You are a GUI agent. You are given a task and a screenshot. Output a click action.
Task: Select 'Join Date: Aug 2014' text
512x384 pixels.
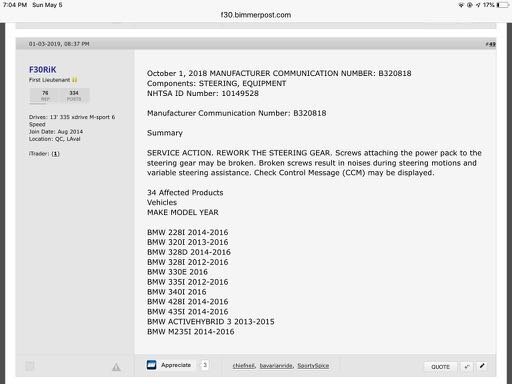point(56,132)
